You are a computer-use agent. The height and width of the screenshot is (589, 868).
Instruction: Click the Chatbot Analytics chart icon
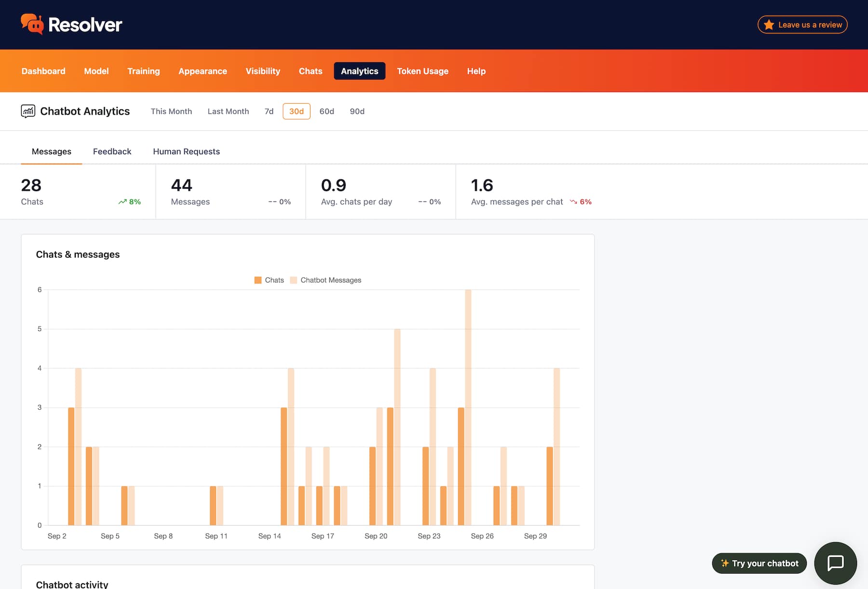28,111
